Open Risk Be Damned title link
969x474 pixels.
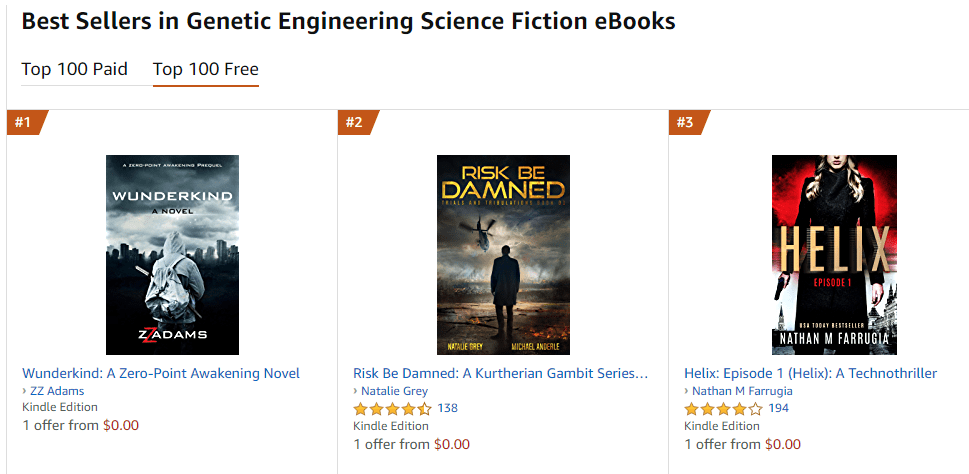coord(500,374)
